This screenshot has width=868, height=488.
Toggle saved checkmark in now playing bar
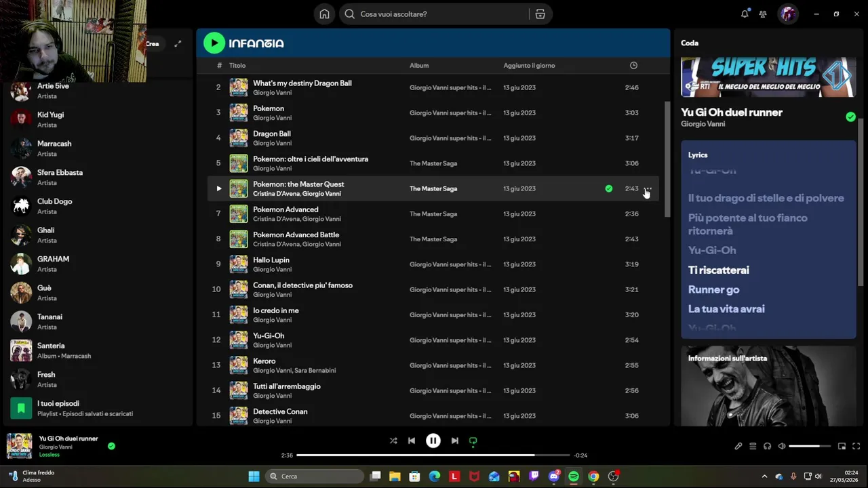point(111,446)
